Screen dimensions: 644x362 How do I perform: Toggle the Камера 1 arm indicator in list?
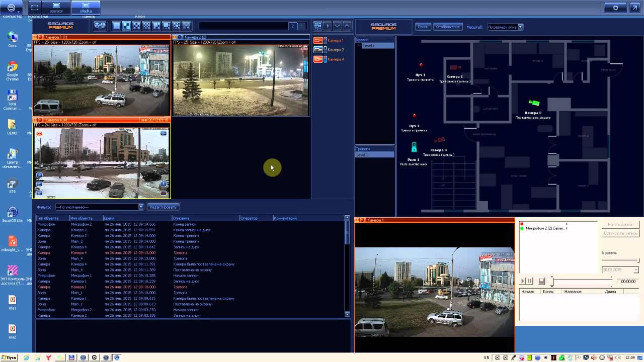[x=325, y=40]
